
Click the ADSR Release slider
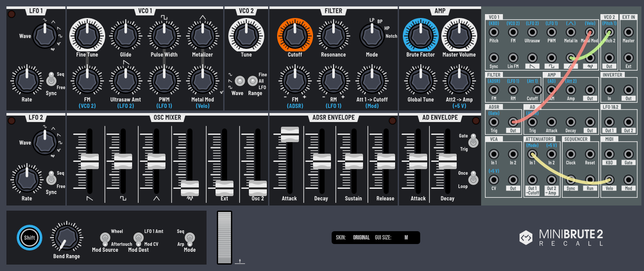coord(386,161)
